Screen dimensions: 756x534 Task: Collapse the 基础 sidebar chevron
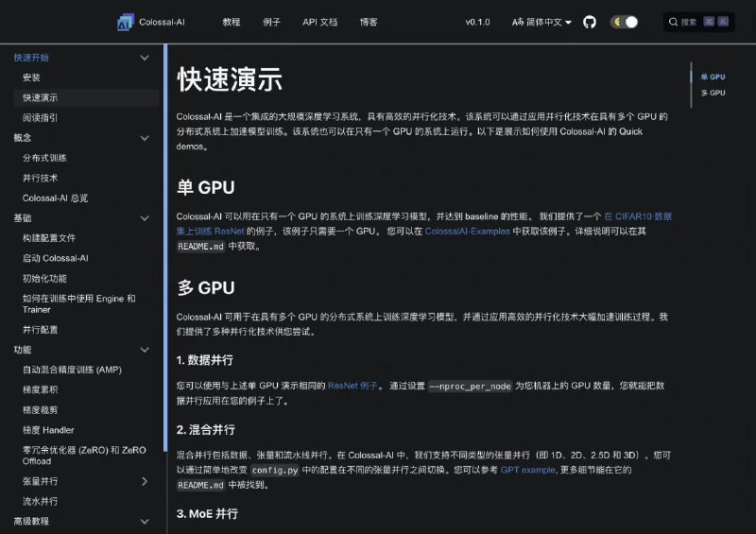tap(145, 218)
